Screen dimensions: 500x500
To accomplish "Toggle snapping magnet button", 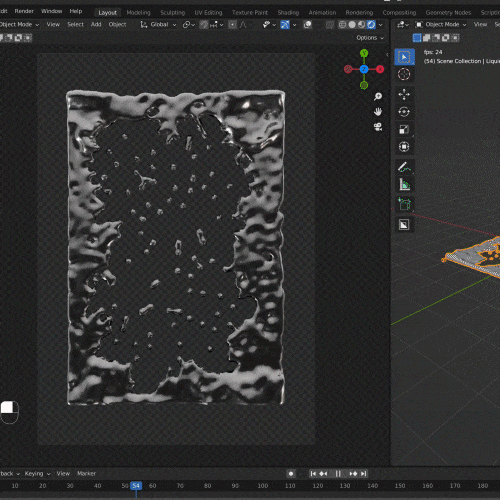I will click(x=204, y=25).
